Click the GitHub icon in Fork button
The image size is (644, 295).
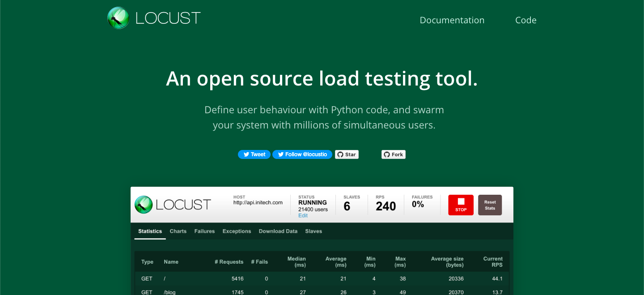(387, 154)
